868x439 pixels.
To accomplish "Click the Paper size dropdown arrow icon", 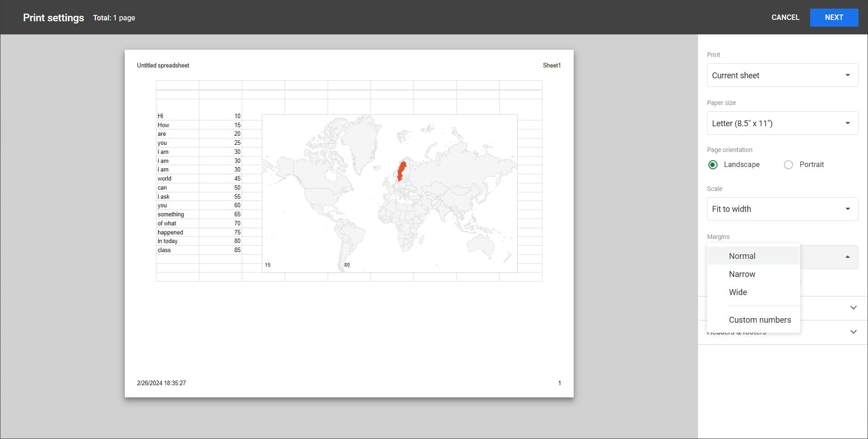I will click(847, 123).
